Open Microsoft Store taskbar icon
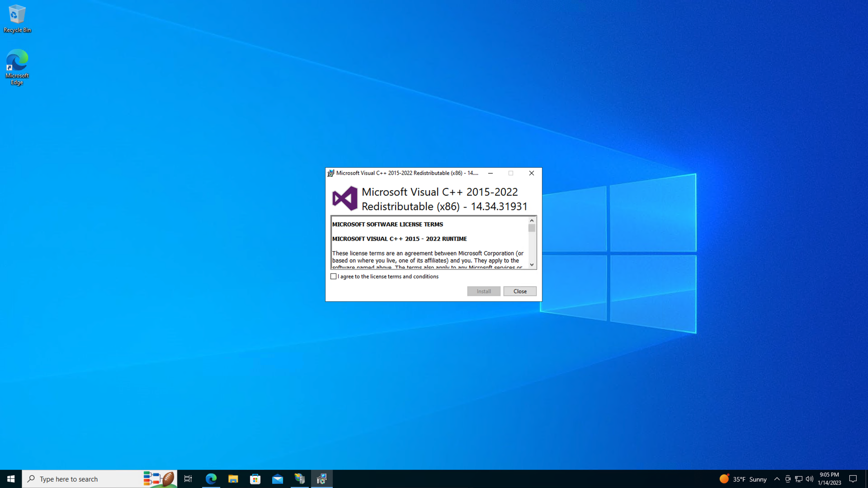The height and width of the screenshot is (488, 868). pyautogui.click(x=255, y=479)
